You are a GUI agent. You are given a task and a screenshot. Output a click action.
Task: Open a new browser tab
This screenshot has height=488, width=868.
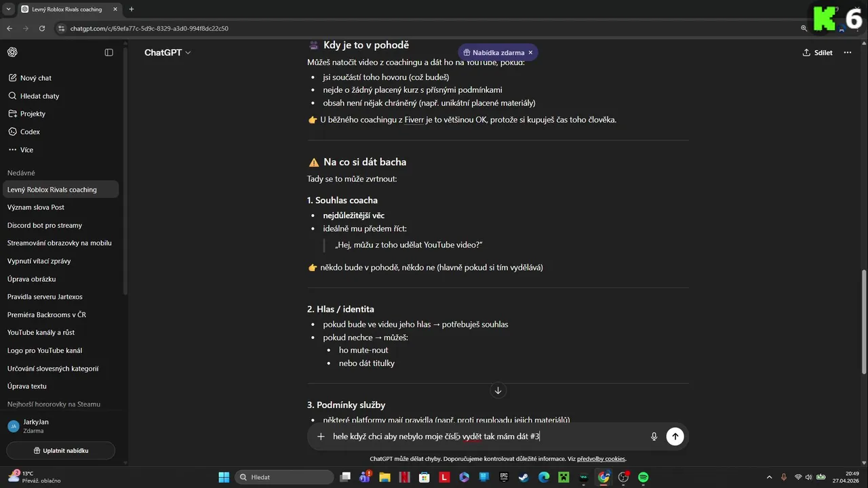[x=131, y=9]
